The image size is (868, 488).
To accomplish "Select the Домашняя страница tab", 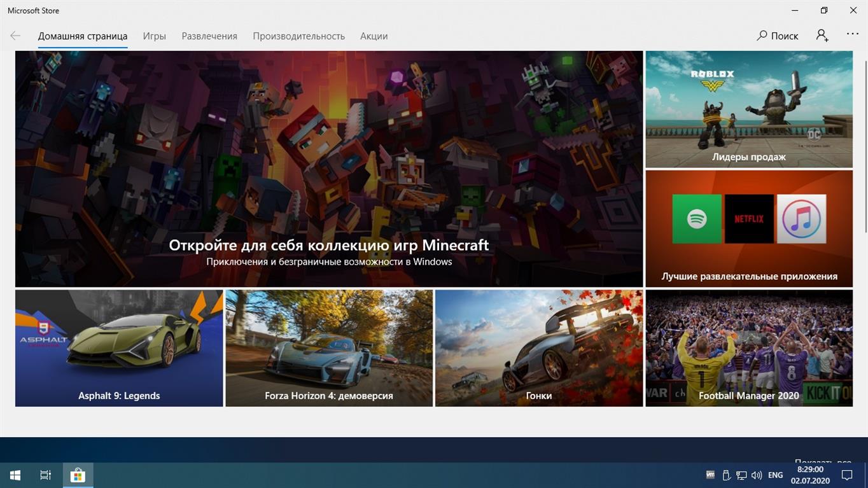I will coord(83,36).
